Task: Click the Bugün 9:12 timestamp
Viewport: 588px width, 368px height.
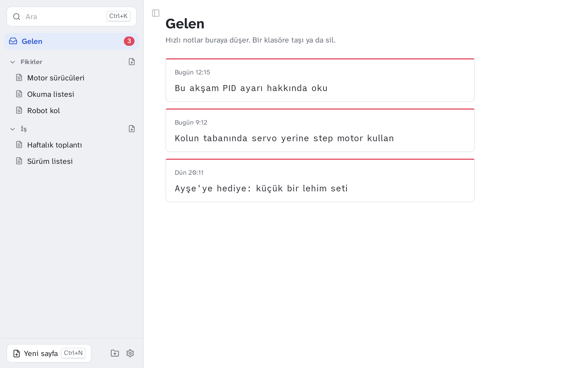Action: 191,122
